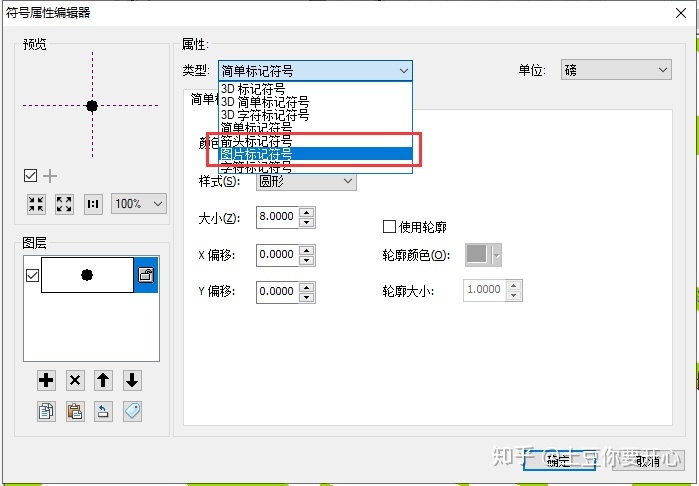The width and height of the screenshot is (699, 486).
Task: Open the 类型 dropdown arrow
Action: point(403,71)
